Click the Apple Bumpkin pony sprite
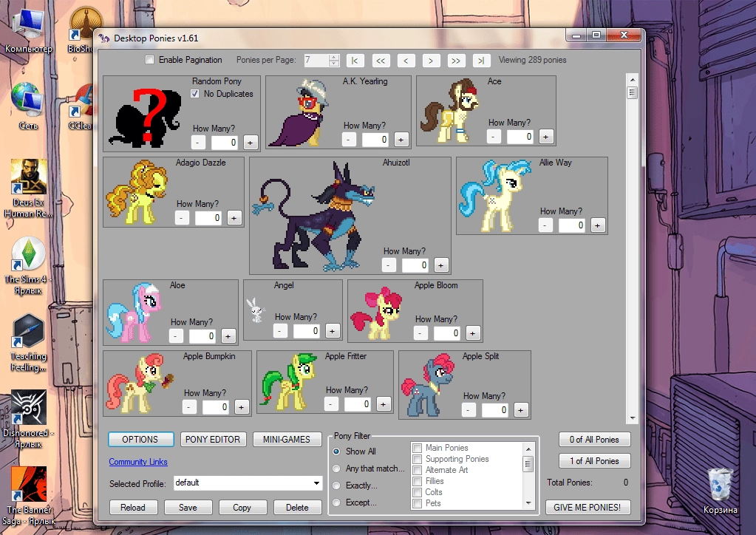The width and height of the screenshot is (756, 535). point(139,384)
